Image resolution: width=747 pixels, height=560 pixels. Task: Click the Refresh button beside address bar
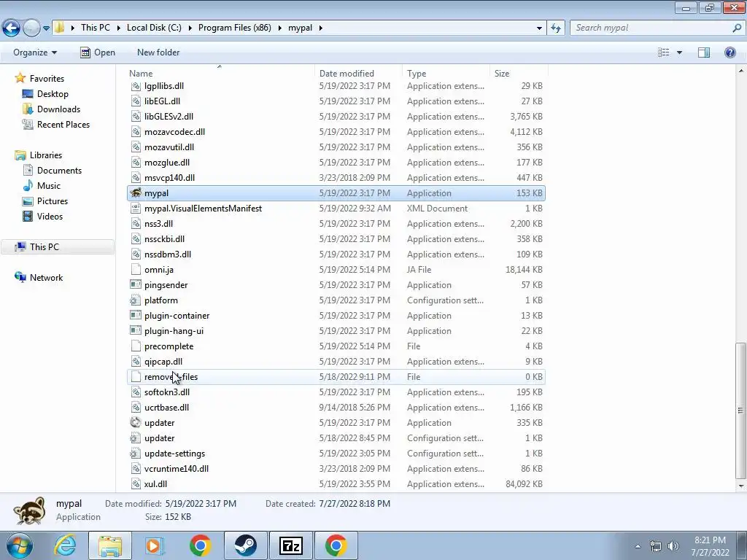[555, 28]
